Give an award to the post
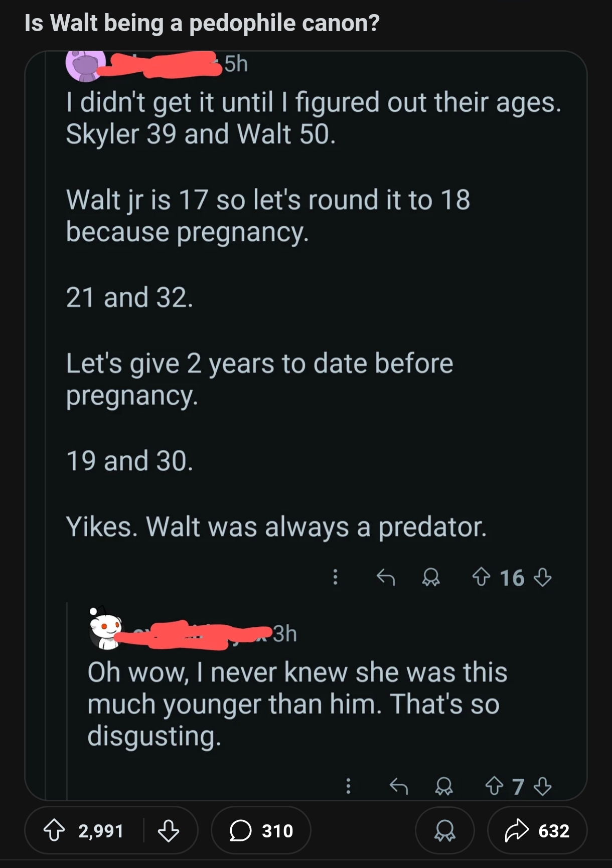The height and width of the screenshot is (868, 612). pyautogui.click(x=444, y=830)
